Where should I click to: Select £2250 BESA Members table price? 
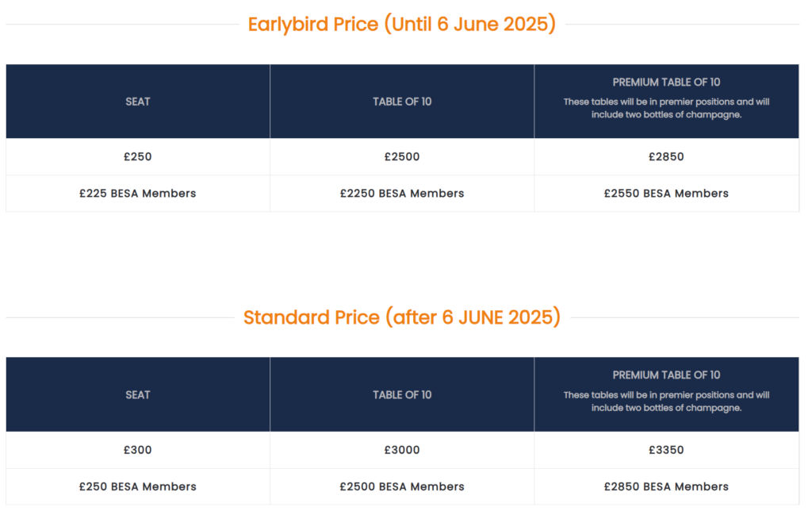click(x=402, y=194)
